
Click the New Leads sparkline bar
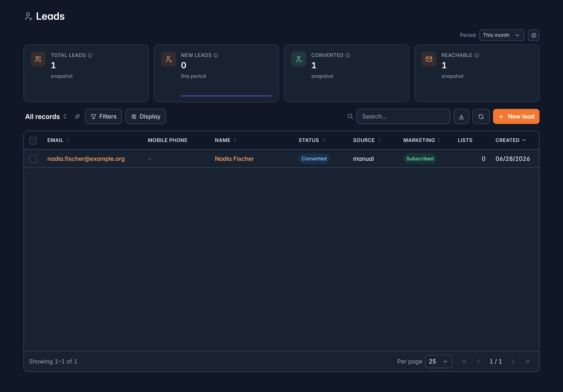pos(226,96)
